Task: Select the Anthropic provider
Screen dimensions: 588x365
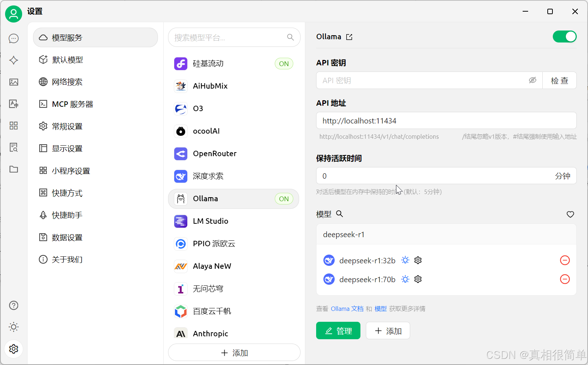Action: (x=233, y=334)
